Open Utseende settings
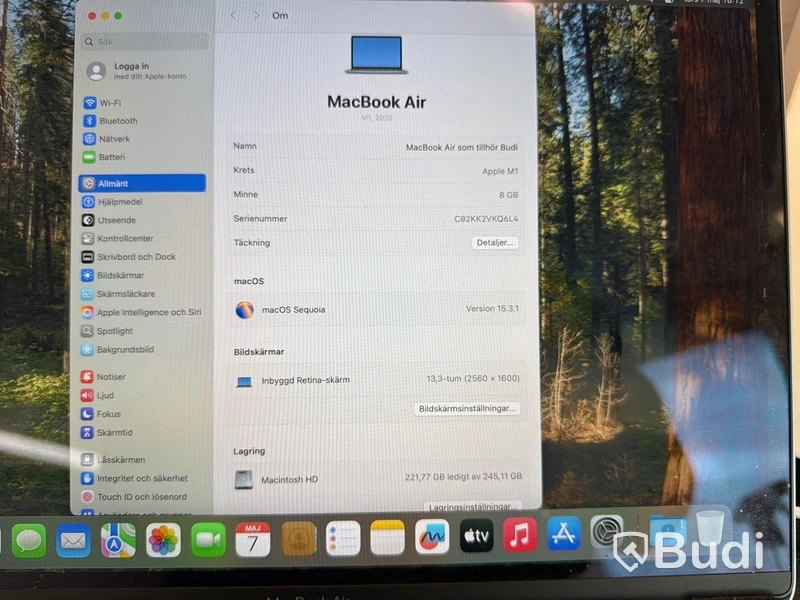This screenshot has width=800, height=600. point(109,220)
